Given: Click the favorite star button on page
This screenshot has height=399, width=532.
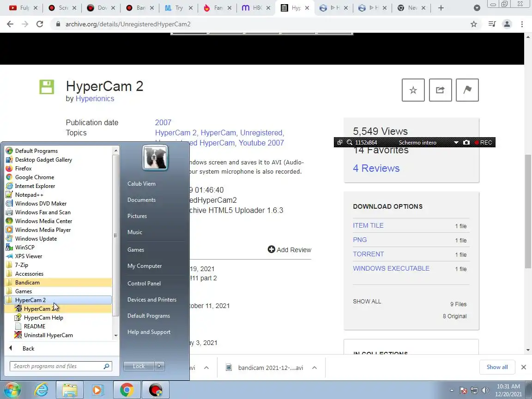Looking at the screenshot, I should pyautogui.click(x=413, y=90).
